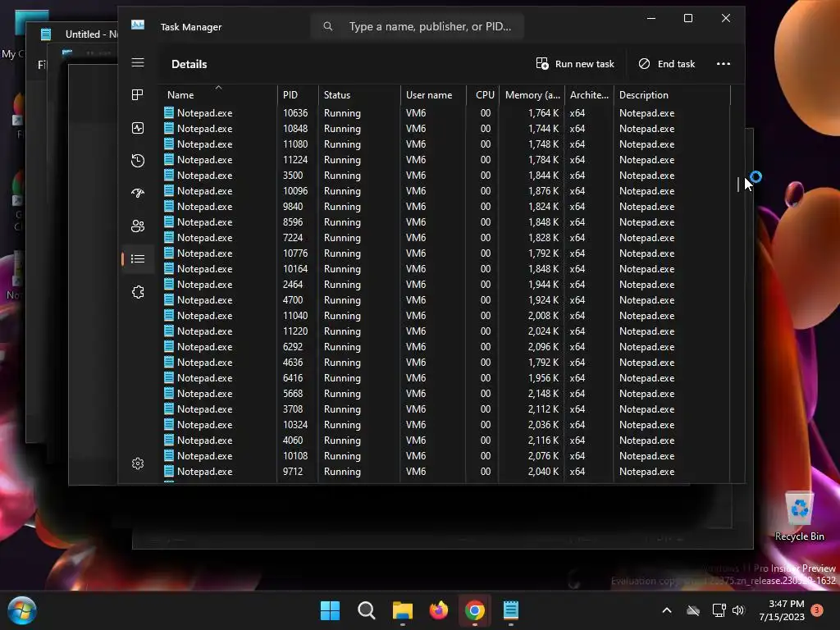Open the more options ellipsis menu
Image resolution: width=840 pixels, height=630 pixels.
tap(724, 64)
